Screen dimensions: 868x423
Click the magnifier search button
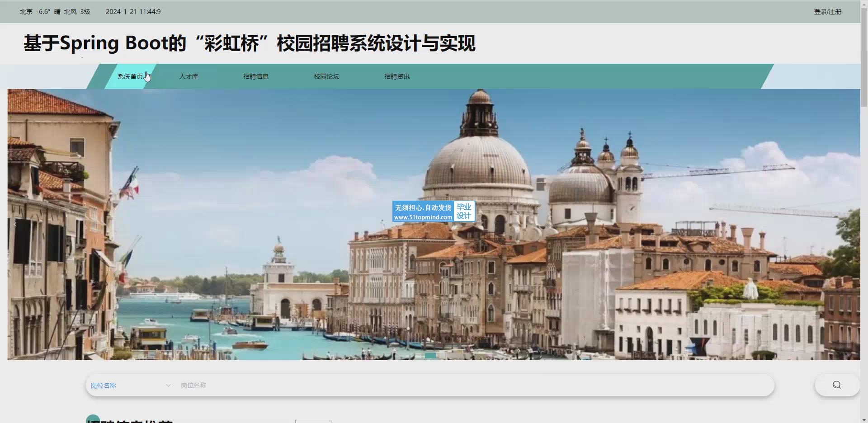click(x=836, y=385)
